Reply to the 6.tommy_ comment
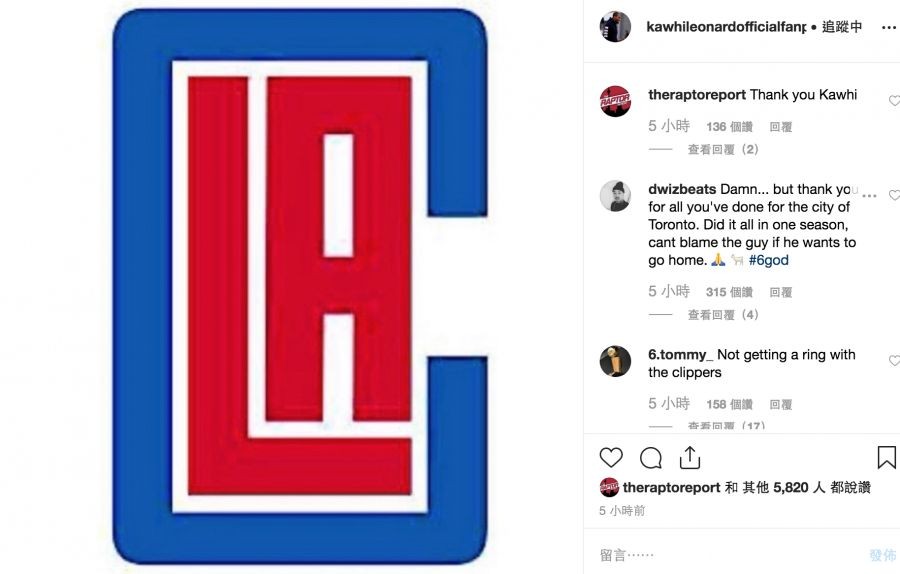900x574 pixels. point(781,404)
